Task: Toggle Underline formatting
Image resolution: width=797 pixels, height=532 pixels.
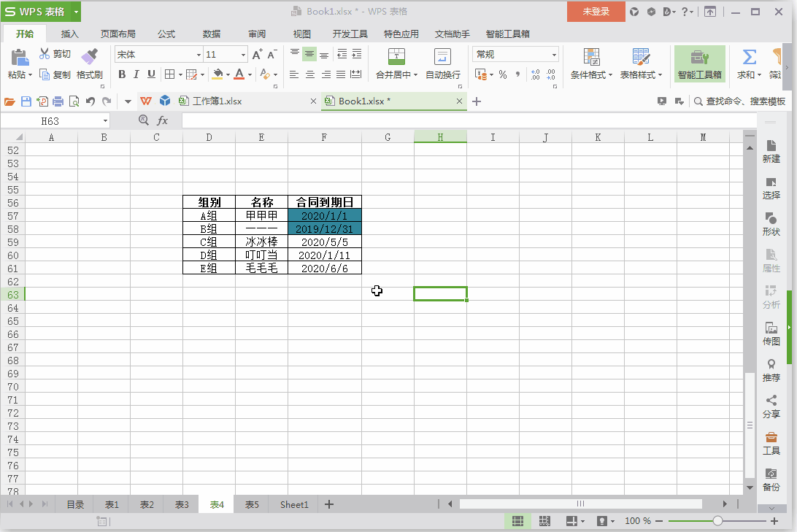Action: [x=151, y=74]
